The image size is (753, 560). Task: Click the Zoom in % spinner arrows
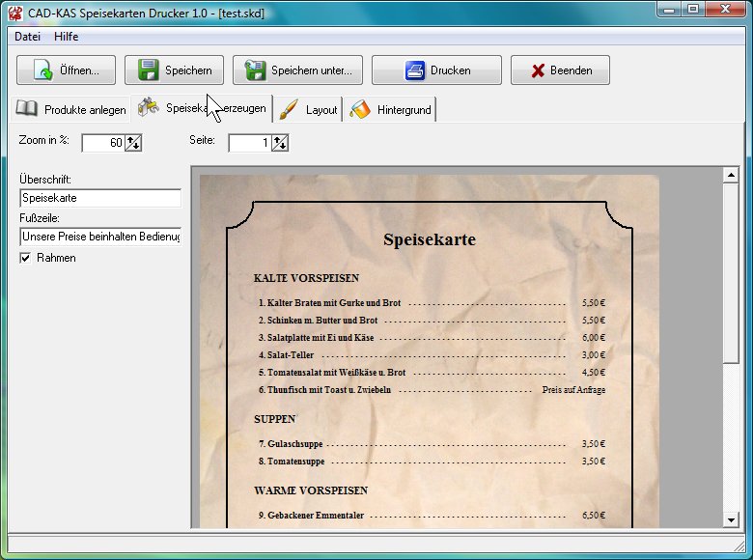tap(133, 143)
